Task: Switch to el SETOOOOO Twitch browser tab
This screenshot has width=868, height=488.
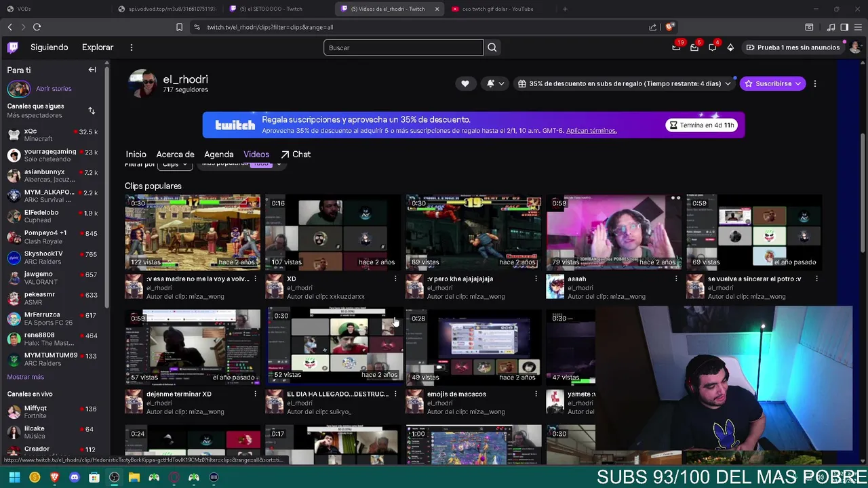Action: tap(271, 9)
